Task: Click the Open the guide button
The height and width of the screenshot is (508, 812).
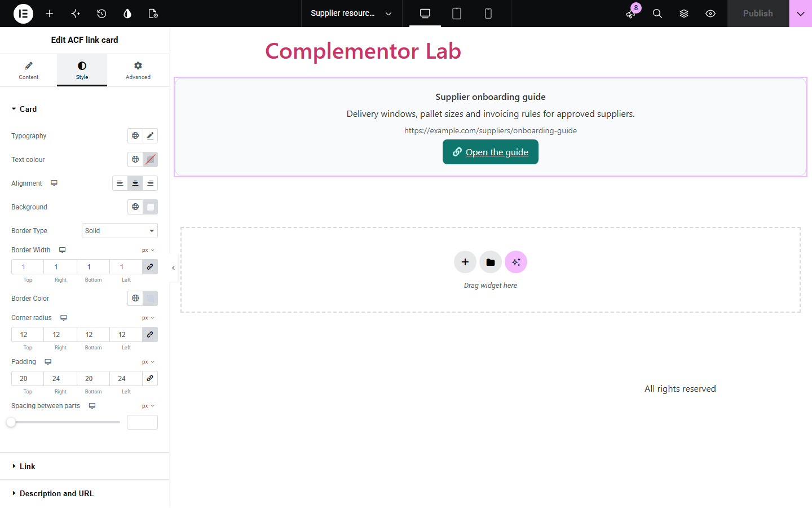Action: click(x=491, y=152)
